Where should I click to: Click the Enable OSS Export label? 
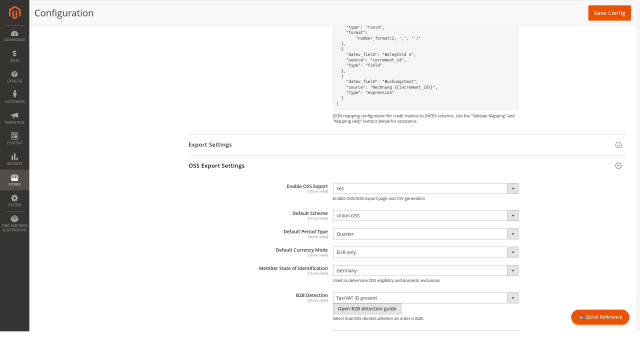307,186
